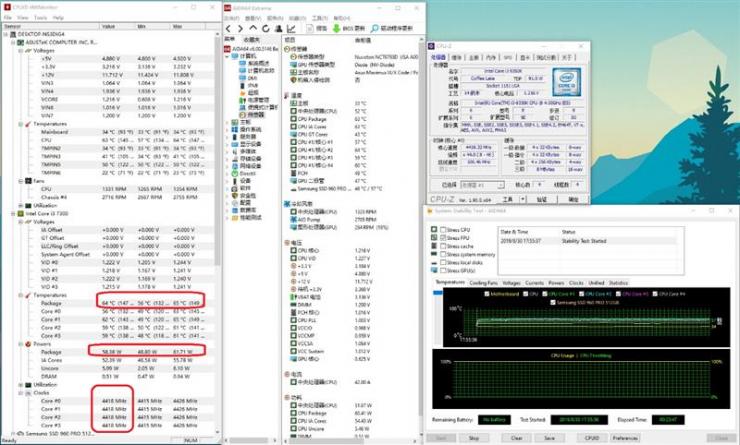Screen dimensions: 740x445
Task: Click the user icon in AIDA64 toolbar
Action: coord(278,29)
